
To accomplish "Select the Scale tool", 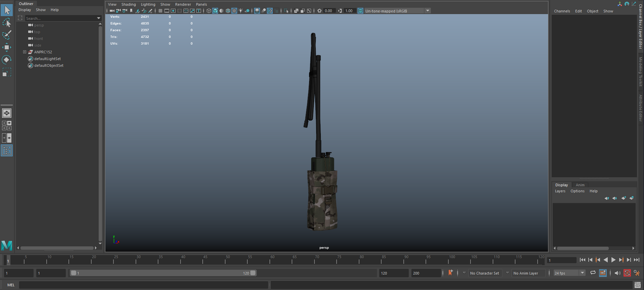I will 7,72.
